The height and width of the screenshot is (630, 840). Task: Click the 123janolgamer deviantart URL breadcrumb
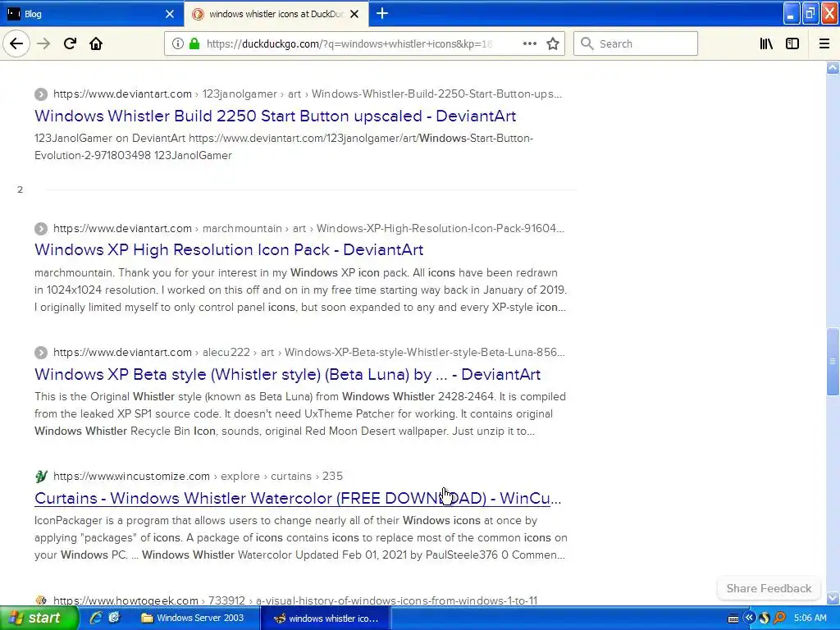[308, 94]
